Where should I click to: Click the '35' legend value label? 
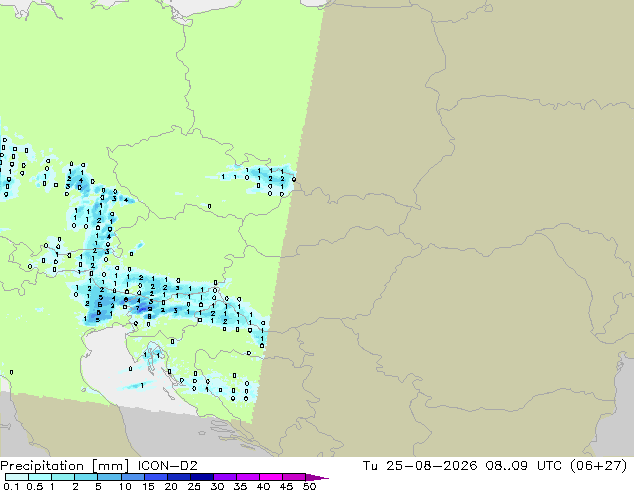coord(240,486)
